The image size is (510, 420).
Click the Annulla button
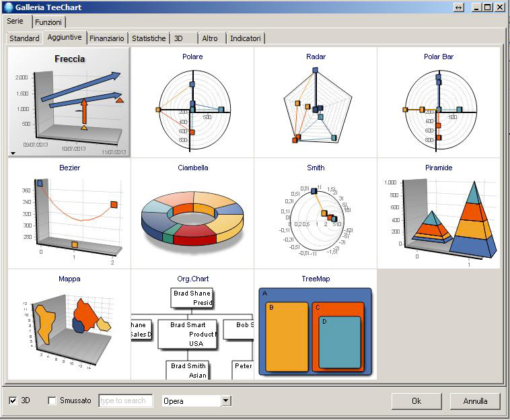[x=475, y=401]
